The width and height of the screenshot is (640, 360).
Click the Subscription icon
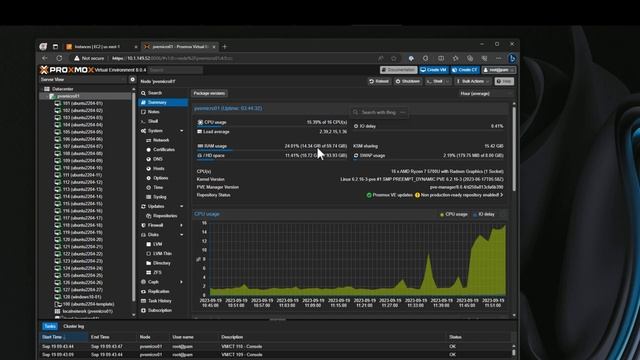click(143, 310)
